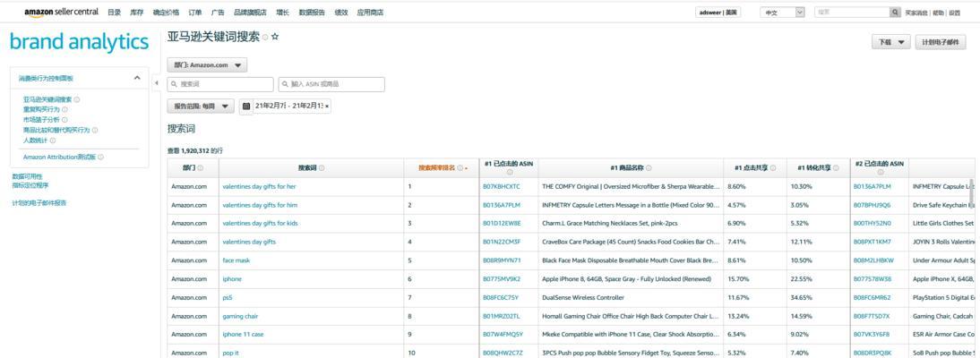The image size is (980, 358).
Task: Click the adsweer | 美国 account switcher
Action: point(718,13)
